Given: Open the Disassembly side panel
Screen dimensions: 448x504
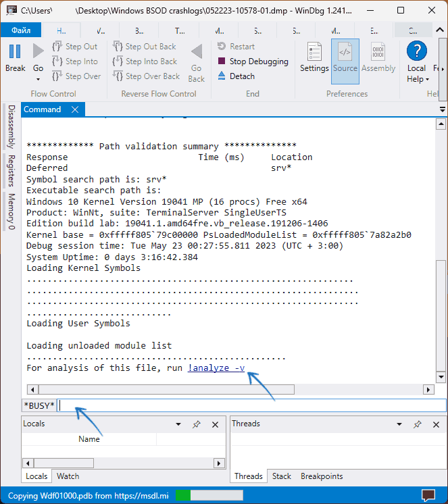Looking at the screenshot, I should (11, 126).
